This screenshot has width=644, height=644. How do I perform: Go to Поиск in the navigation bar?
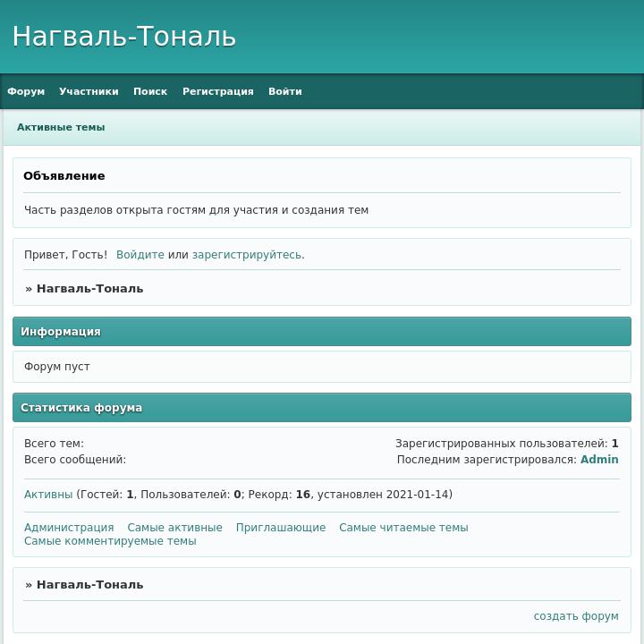click(150, 91)
